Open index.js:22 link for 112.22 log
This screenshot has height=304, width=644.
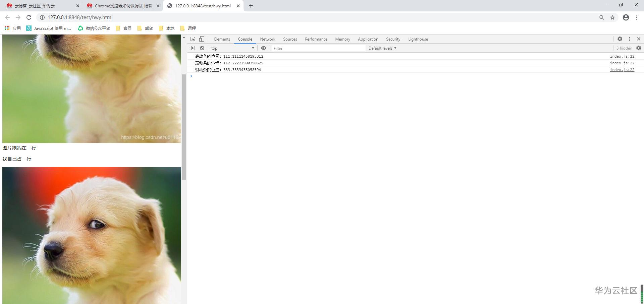click(622, 63)
